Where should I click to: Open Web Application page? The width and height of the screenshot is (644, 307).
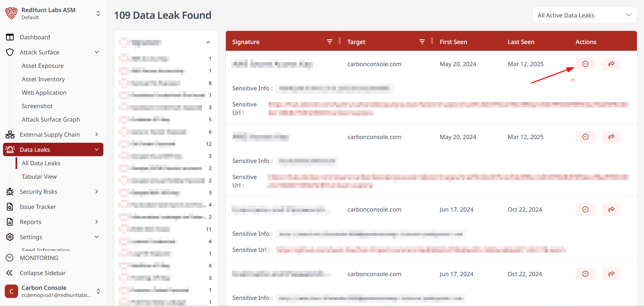tap(44, 93)
